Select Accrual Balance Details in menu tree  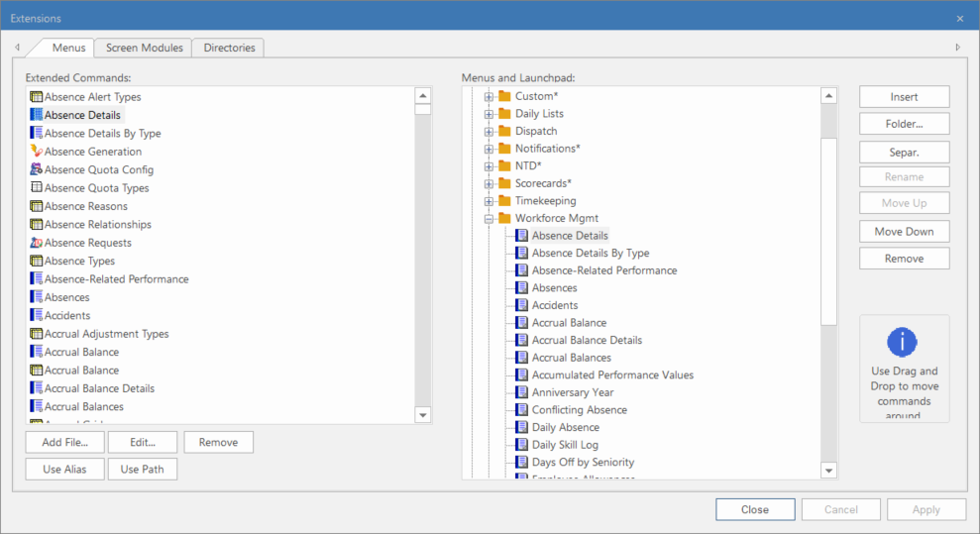point(587,341)
